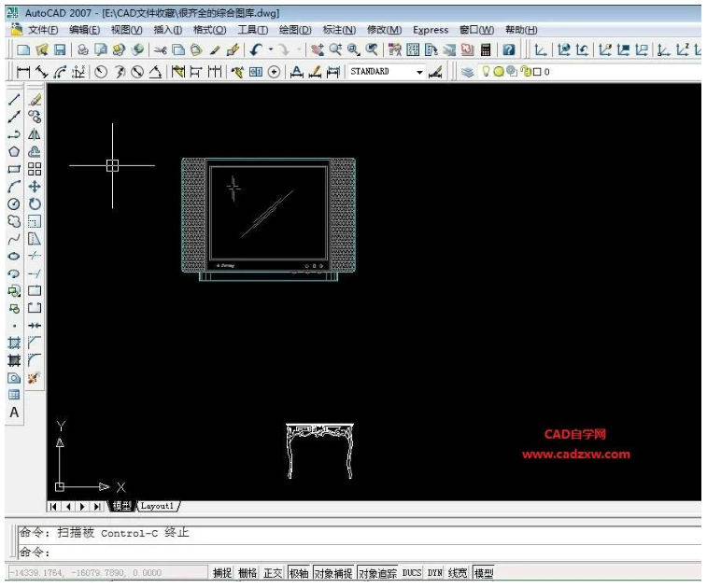This screenshot has width=707, height=588.
Task: Jump to first layout tab arrow
Action: point(53,507)
